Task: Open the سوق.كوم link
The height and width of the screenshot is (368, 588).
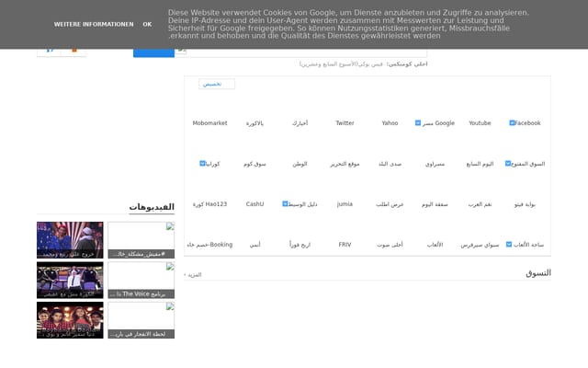Action: [254, 164]
